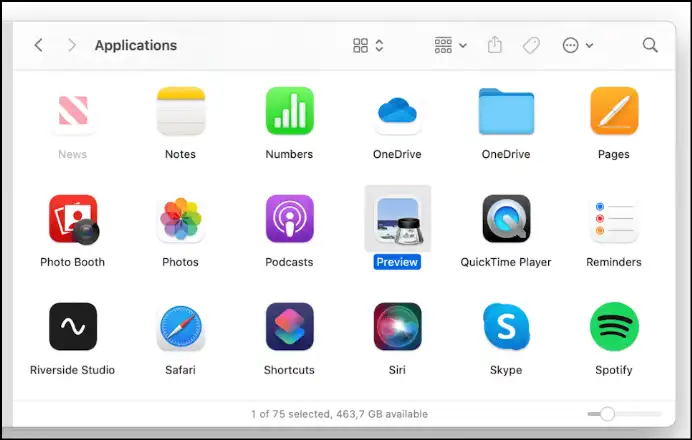This screenshot has width=692, height=440.
Task: Adjust the icon size slider
Action: click(624, 414)
